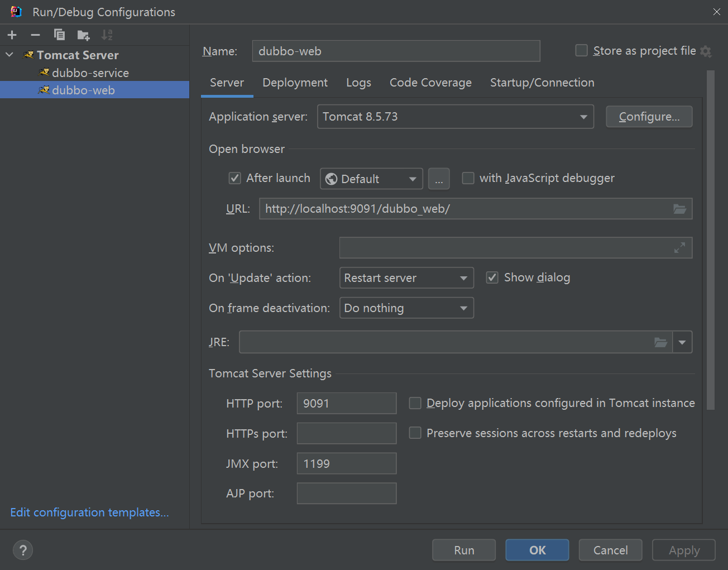Uncheck Show dialog checkbox
Viewport: 728px width, 570px height.
492,277
